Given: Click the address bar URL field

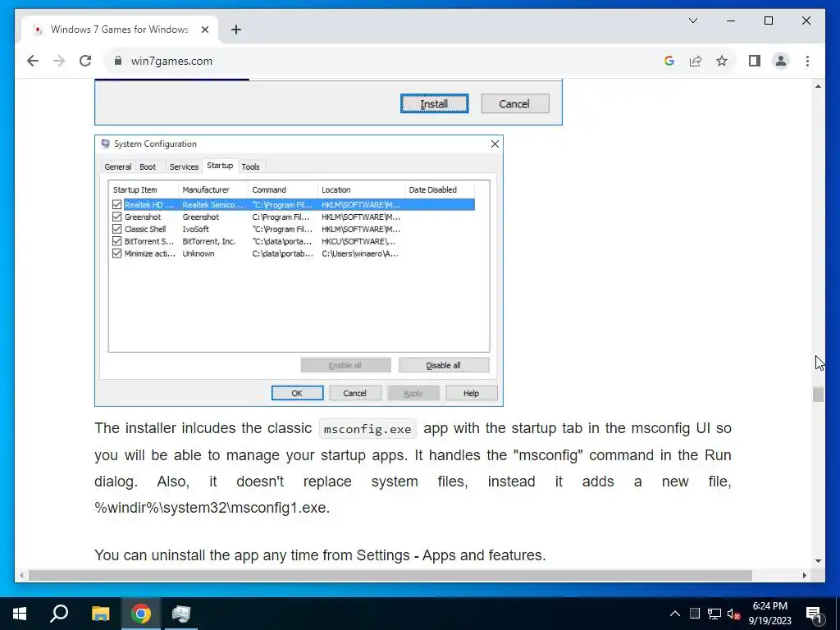Looking at the screenshot, I should point(386,61).
